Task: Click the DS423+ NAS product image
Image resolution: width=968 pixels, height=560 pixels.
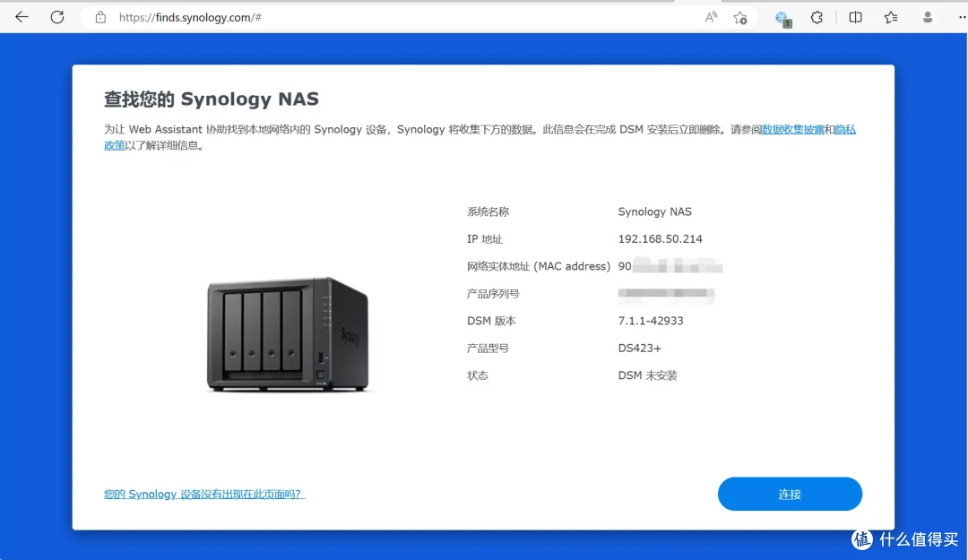Action: (289, 336)
